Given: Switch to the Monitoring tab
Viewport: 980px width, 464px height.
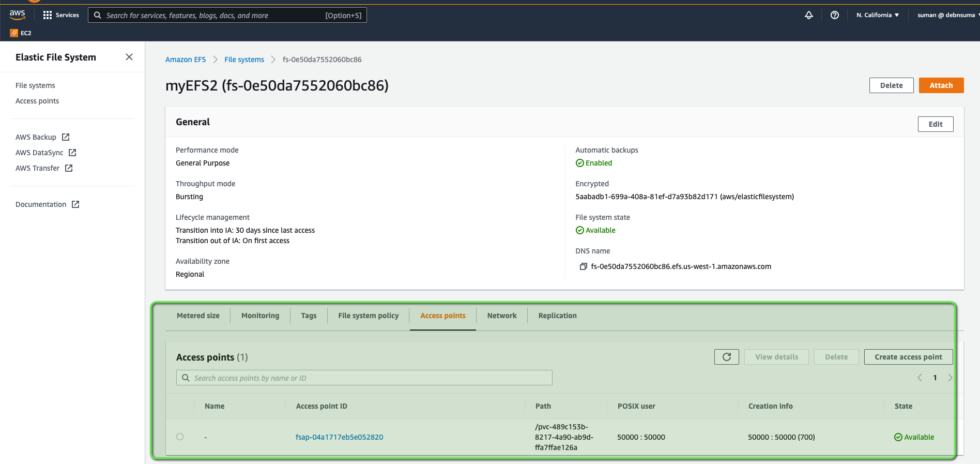Looking at the screenshot, I should pos(260,316).
